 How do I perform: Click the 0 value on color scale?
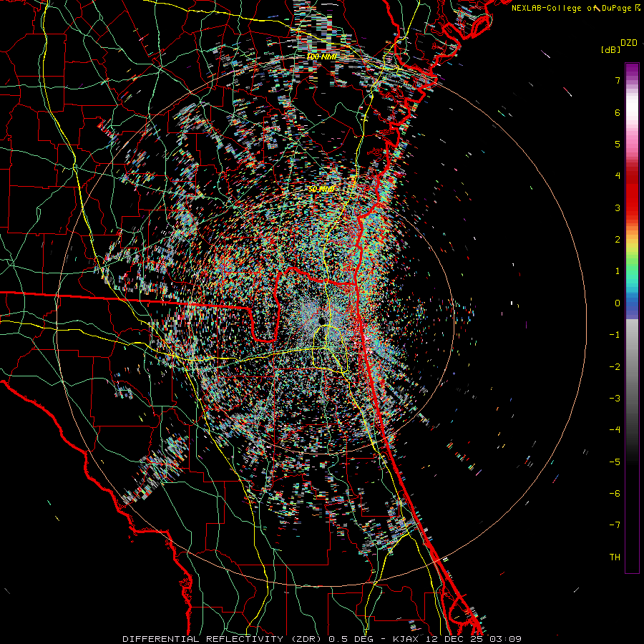(618, 303)
